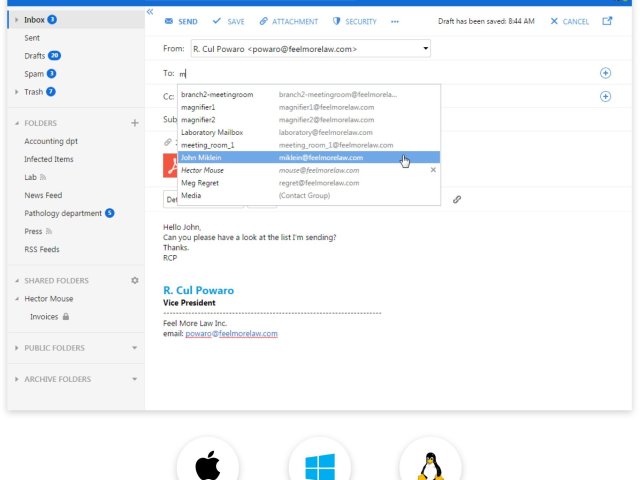Open the News Feed folder
This screenshot has width=640, height=480.
[x=43, y=195]
